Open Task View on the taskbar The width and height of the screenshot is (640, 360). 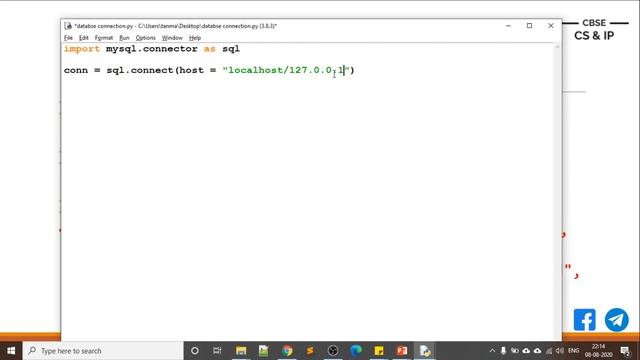[217, 351]
